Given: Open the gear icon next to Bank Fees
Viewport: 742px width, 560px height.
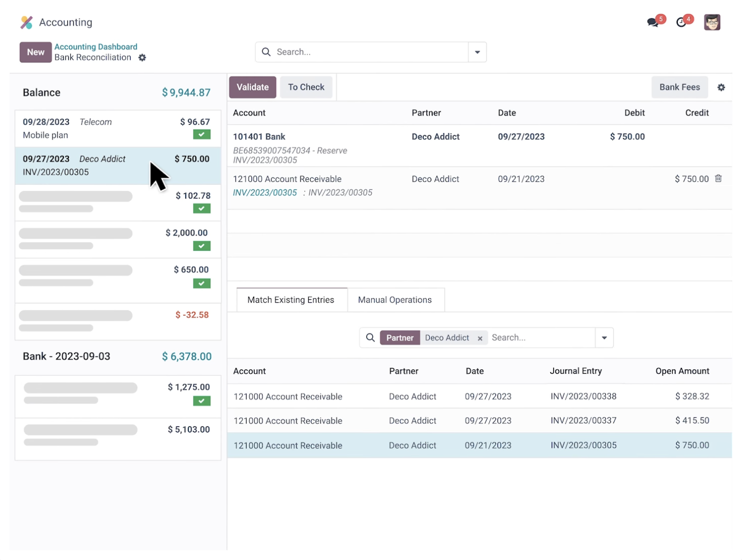Looking at the screenshot, I should (x=721, y=87).
